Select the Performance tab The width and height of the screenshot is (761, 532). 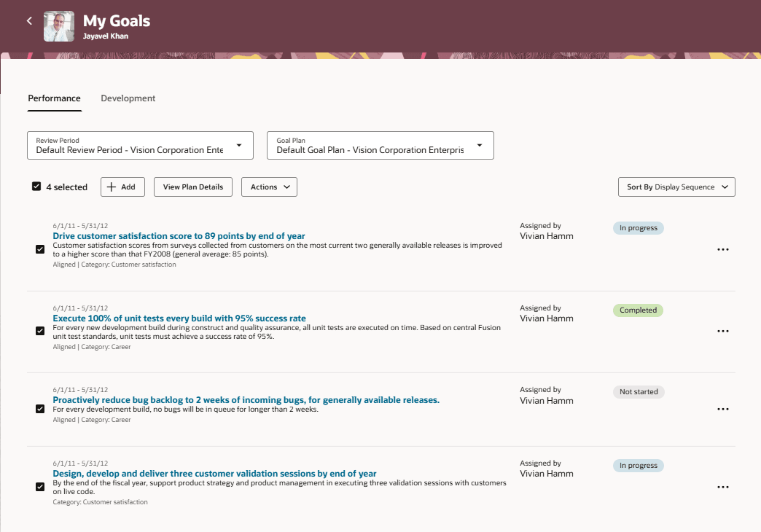pos(54,98)
